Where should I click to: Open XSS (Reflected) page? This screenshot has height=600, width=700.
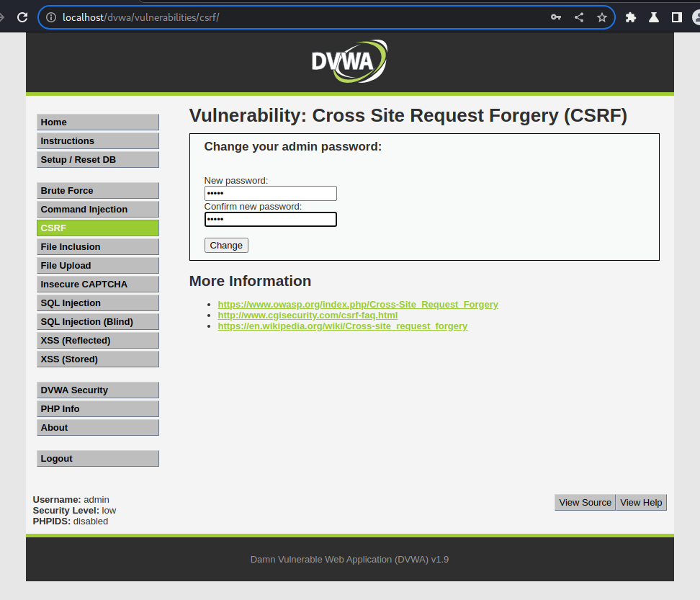click(98, 341)
